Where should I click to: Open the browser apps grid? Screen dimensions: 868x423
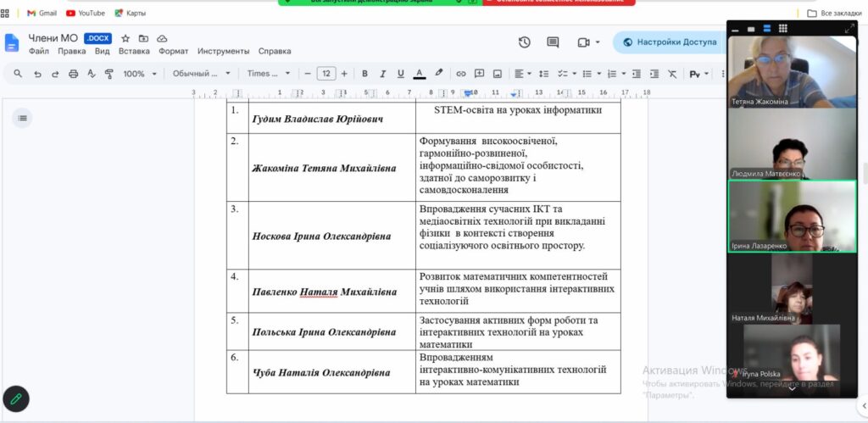pyautogui.click(x=5, y=13)
